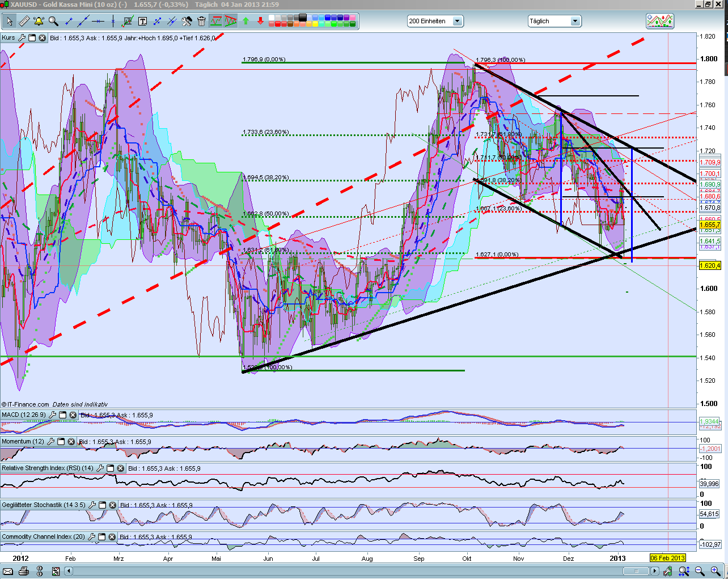The height and width of the screenshot is (579, 728).
Task: Toggle maximize on the Momentum panel
Action: click(x=61, y=442)
